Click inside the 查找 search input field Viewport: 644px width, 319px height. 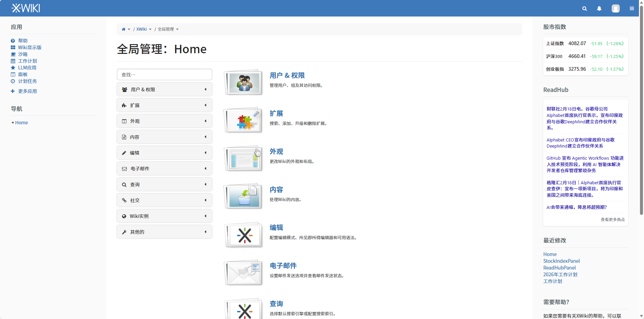tap(164, 74)
